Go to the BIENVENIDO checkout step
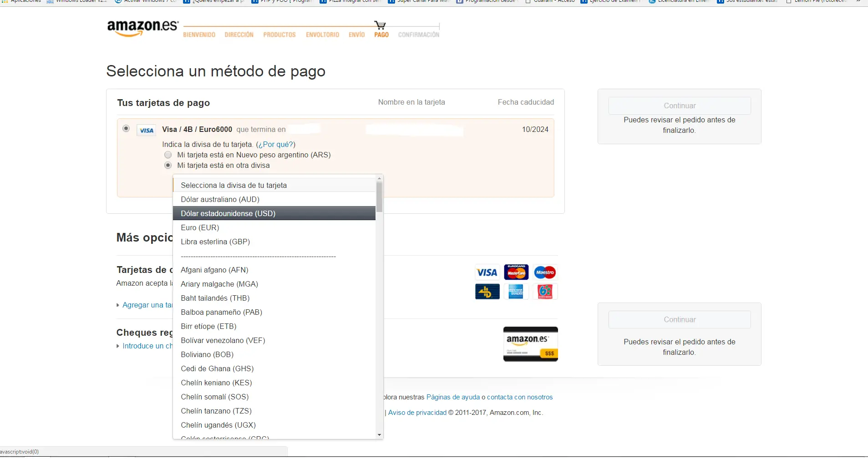 [199, 35]
